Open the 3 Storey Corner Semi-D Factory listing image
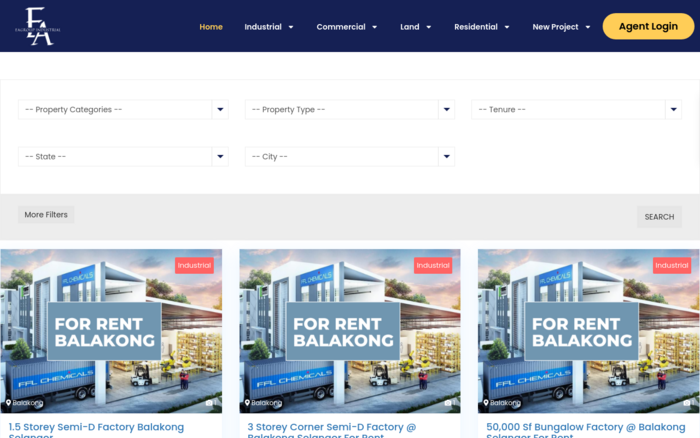700x438 pixels. [x=350, y=331]
